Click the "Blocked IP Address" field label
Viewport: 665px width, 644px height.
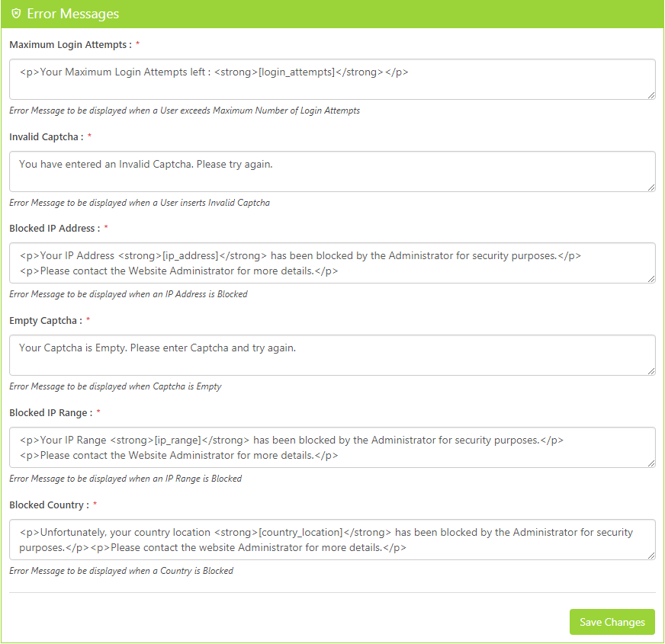[53, 229]
